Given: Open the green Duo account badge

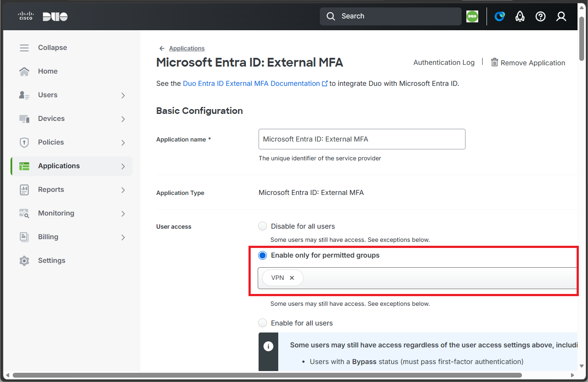Looking at the screenshot, I should pyautogui.click(x=472, y=17).
